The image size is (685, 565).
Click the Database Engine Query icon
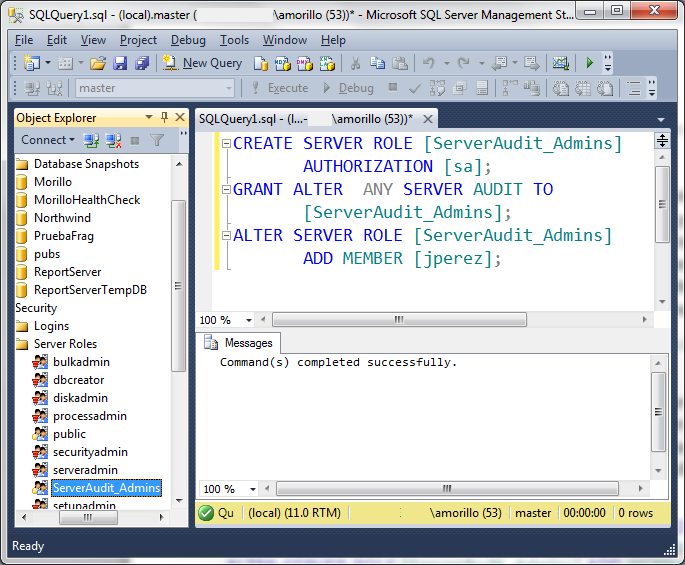tap(261, 63)
